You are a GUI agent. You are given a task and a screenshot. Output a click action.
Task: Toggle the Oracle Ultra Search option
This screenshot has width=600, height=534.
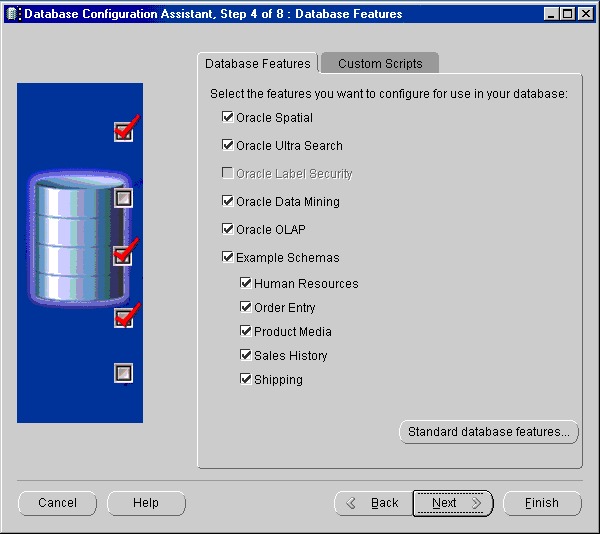[x=228, y=146]
